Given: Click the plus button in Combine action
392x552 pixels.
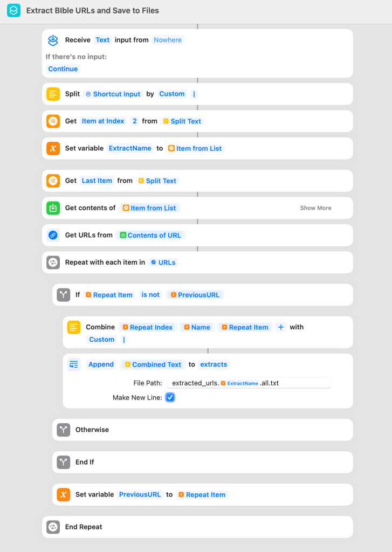Looking at the screenshot, I should pos(281,327).
